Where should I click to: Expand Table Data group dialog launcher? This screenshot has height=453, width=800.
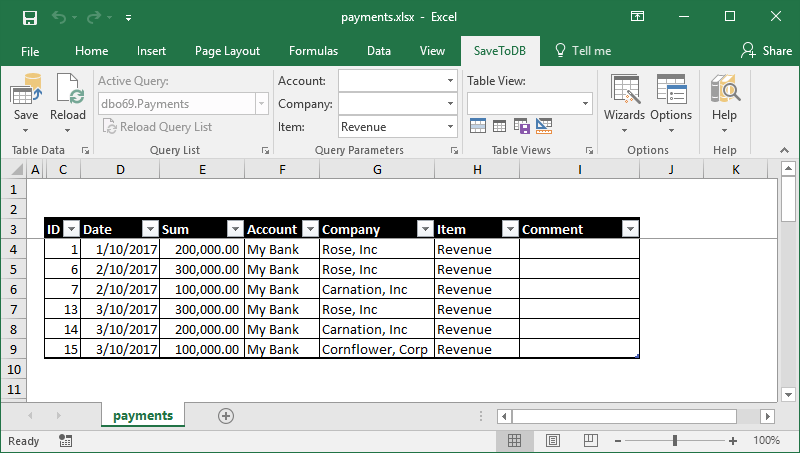(85, 150)
